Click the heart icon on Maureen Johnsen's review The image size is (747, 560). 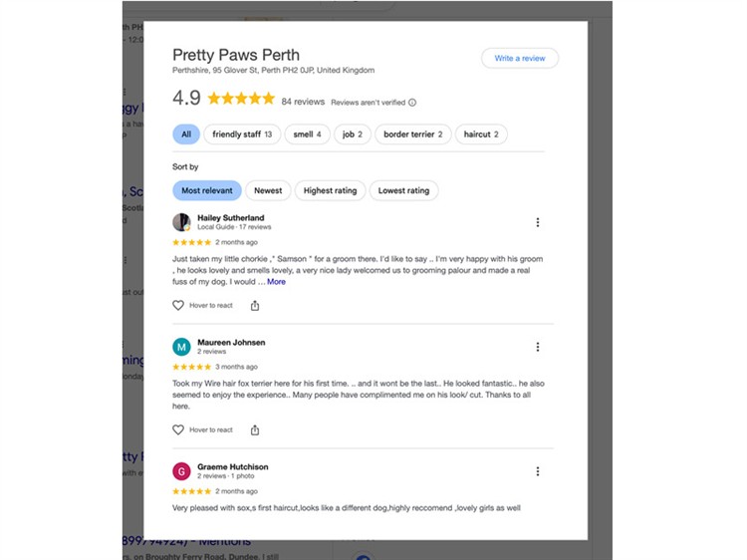point(177,429)
